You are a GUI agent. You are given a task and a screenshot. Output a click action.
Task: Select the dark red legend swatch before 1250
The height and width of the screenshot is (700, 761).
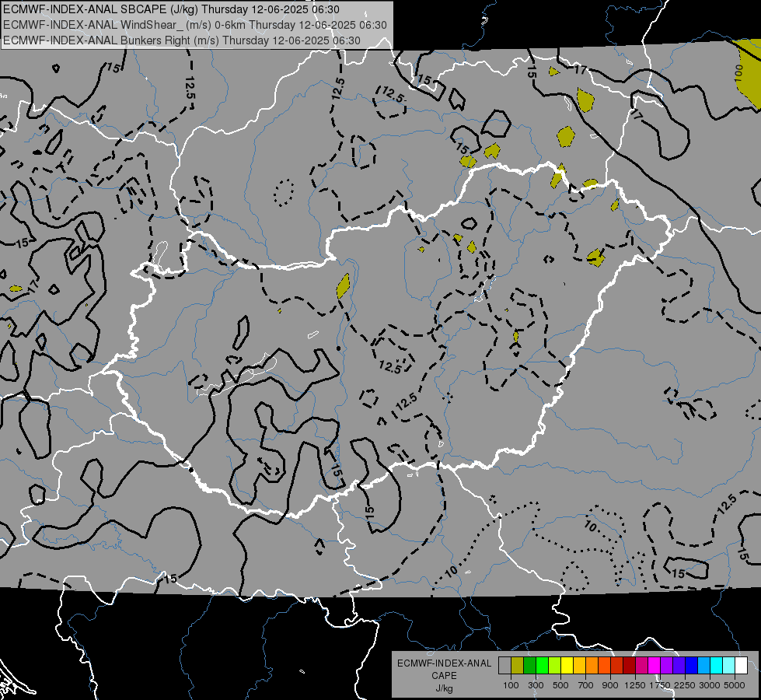point(630,665)
